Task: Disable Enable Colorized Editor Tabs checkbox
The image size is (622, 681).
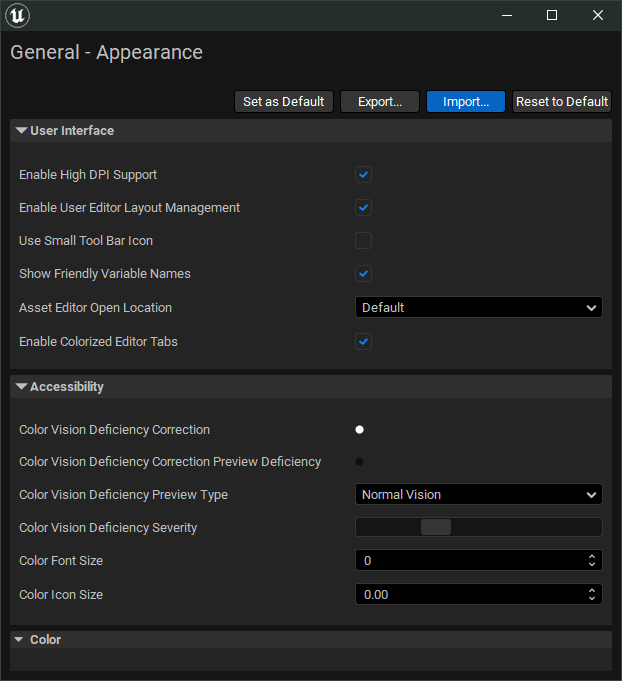Action: [x=363, y=342]
